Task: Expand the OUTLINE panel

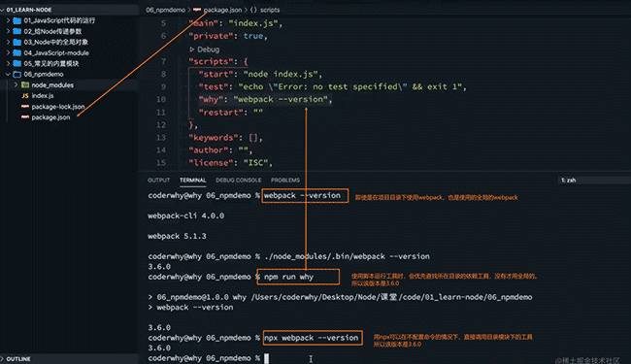Action: (3, 359)
